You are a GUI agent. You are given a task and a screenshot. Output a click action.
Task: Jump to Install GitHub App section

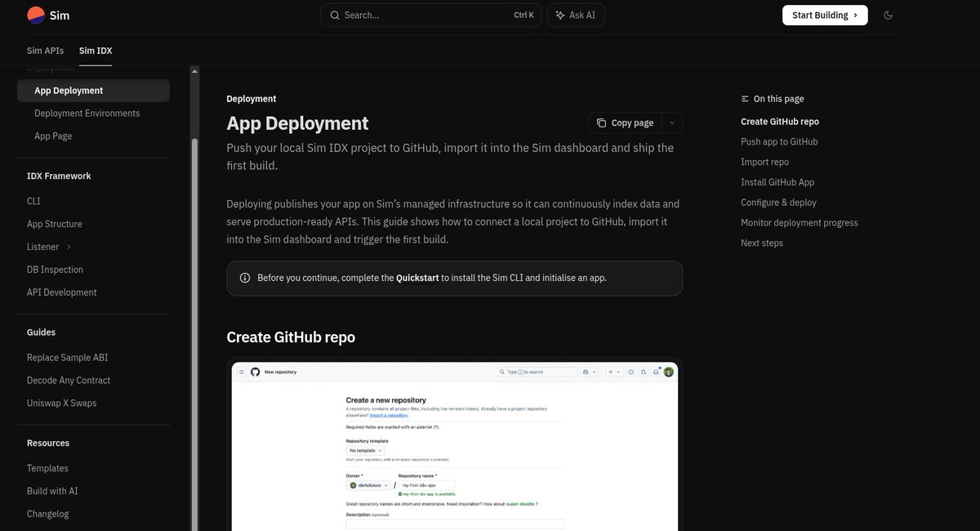pos(777,182)
